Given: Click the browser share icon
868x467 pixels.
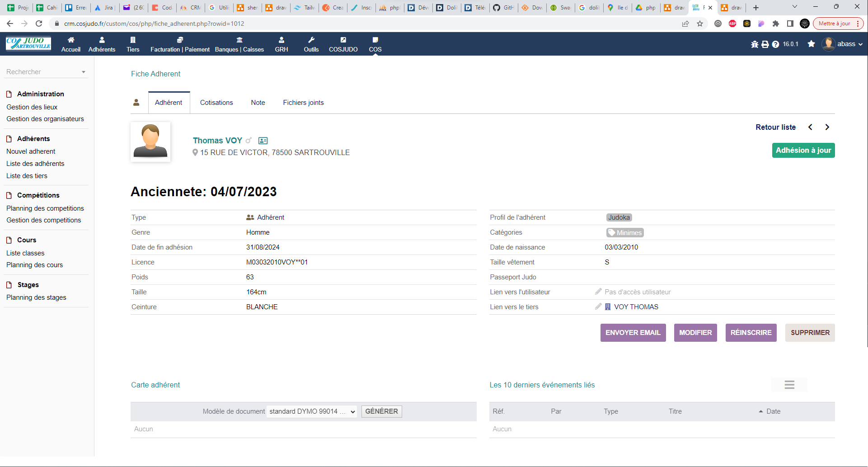Looking at the screenshot, I should (x=685, y=24).
